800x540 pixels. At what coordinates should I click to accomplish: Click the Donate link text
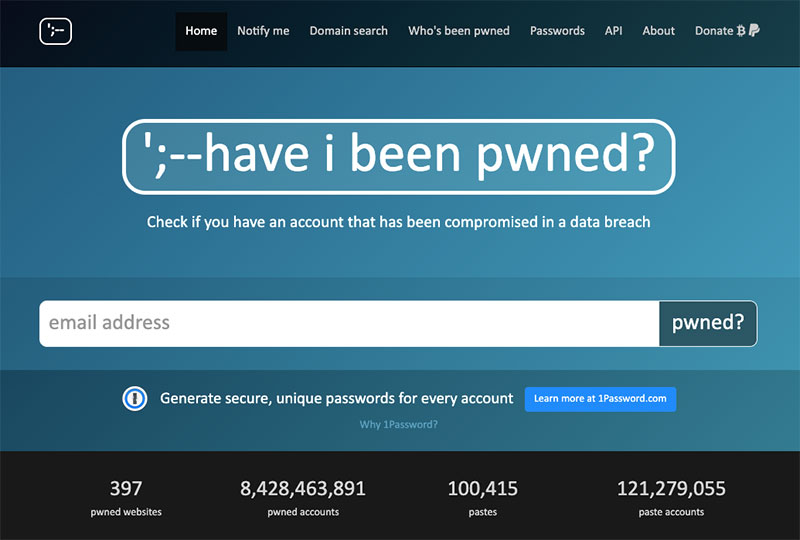pyautogui.click(x=714, y=31)
